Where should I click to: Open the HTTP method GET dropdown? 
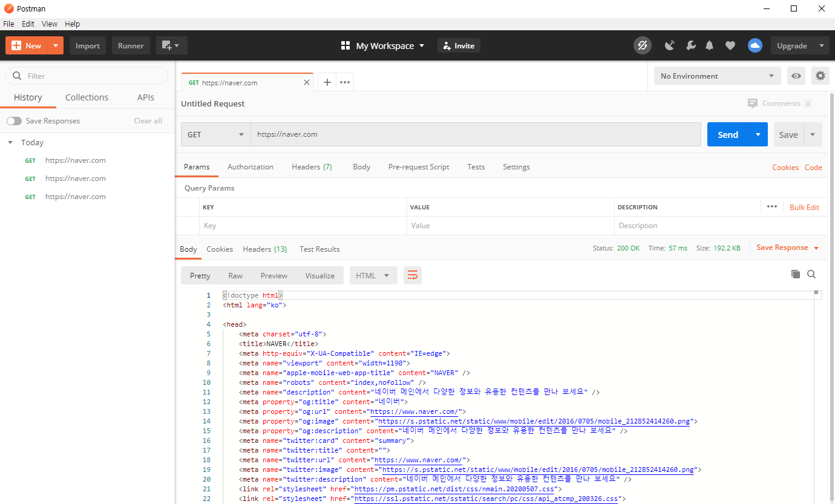pos(216,134)
